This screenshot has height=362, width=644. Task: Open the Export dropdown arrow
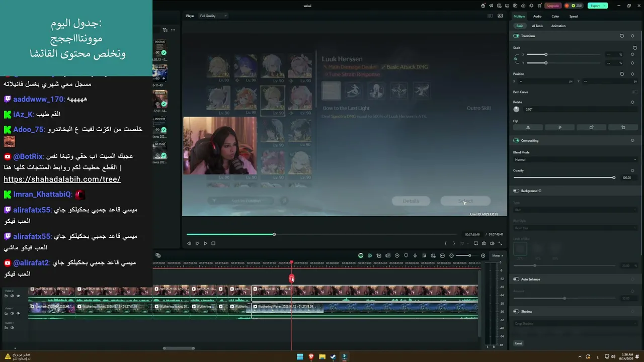pyautogui.click(x=605, y=6)
